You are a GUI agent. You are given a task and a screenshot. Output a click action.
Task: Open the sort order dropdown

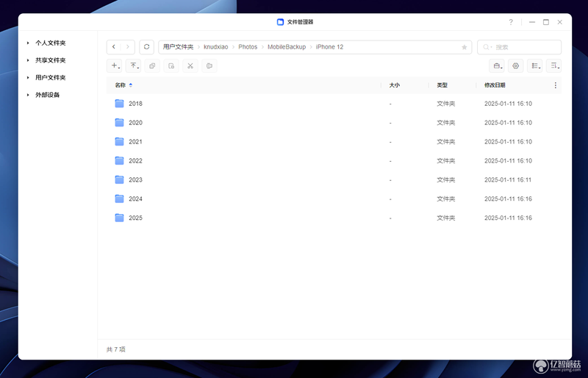(554, 65)
